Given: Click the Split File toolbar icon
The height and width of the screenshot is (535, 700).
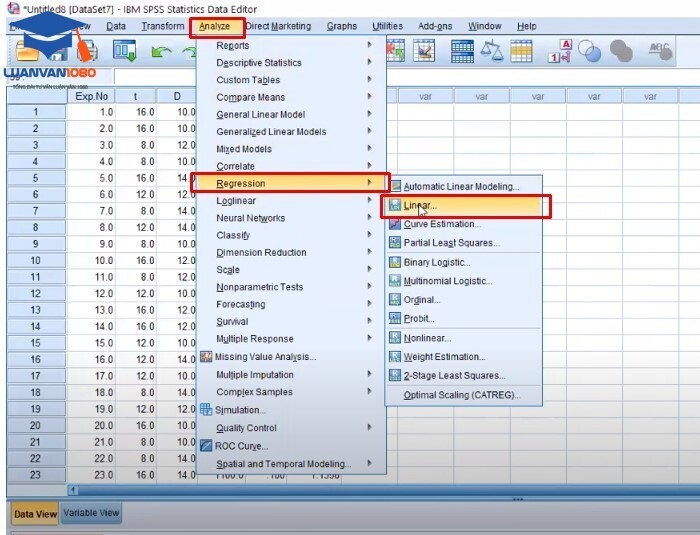Looking at the screenshot, I should [x=462, y=51].
